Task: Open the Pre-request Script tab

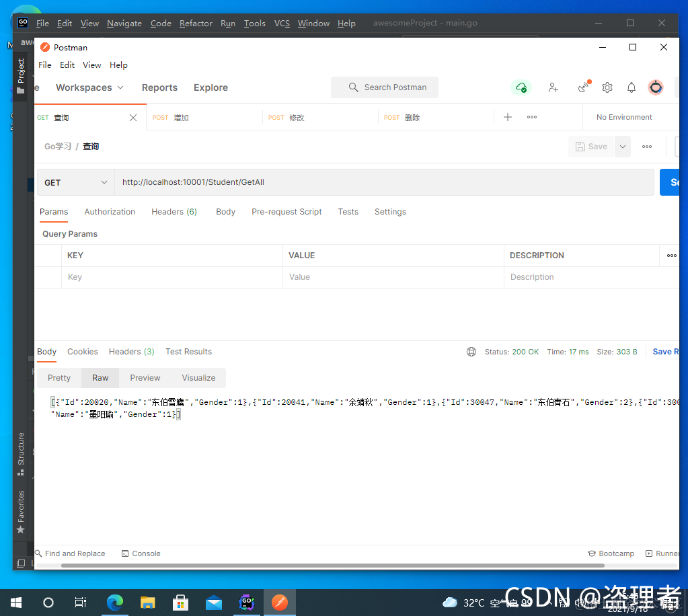Action: tap(286, 211)
